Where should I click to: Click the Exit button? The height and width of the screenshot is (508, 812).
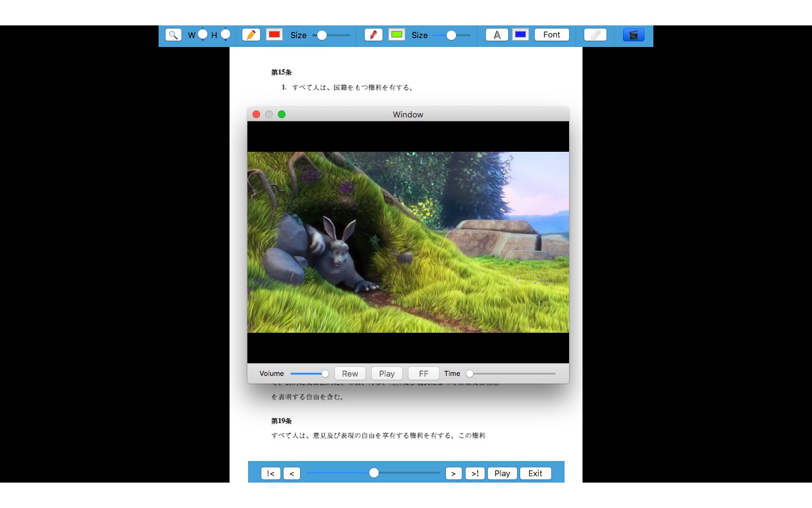(535, 473)
